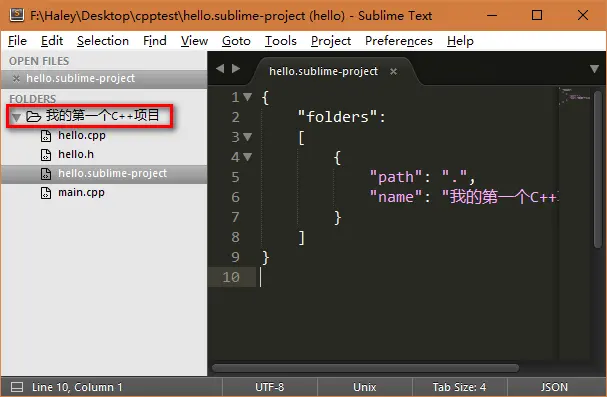Click the "folders" key in editor

[x=337, y=116]
